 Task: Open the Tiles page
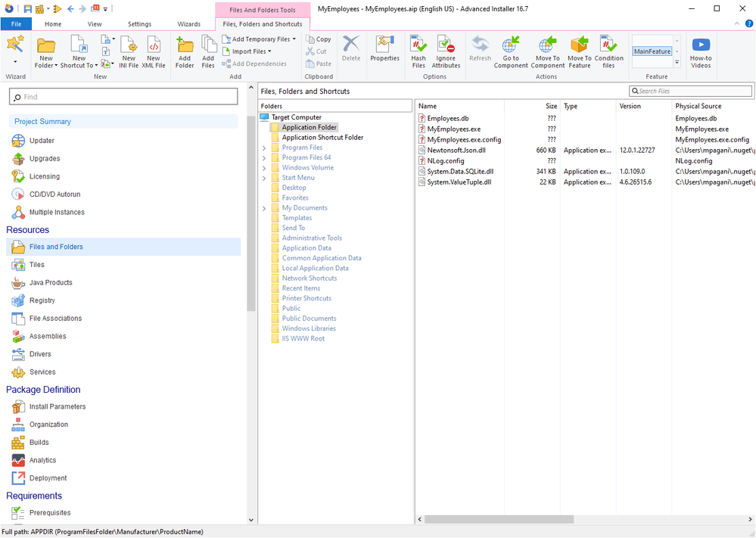(x=36, y=265)
